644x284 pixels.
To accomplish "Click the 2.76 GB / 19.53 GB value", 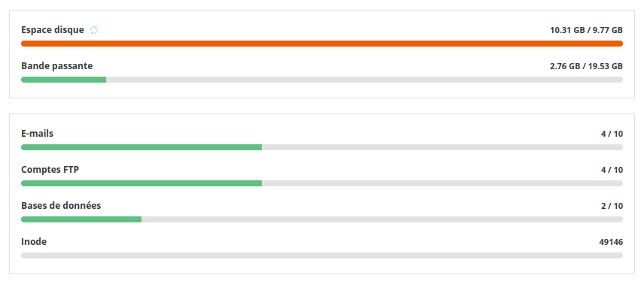I will pos(587,66).
